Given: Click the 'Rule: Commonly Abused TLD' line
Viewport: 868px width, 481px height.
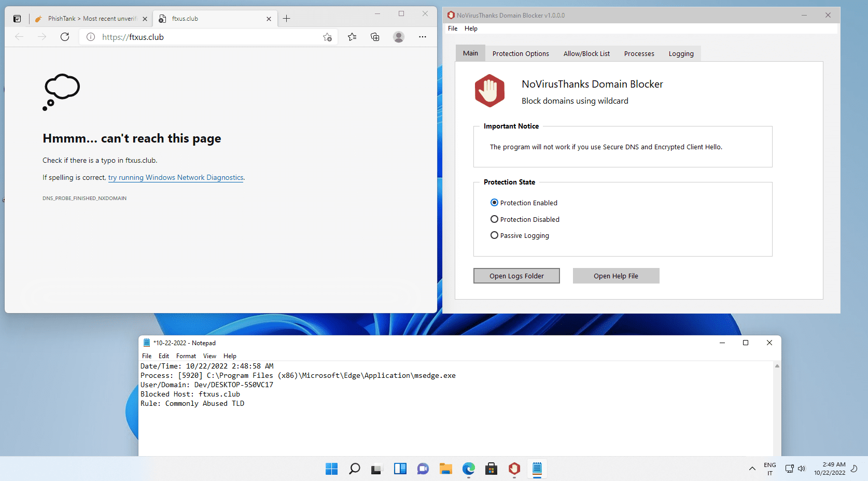Looking at the screenshot, I should tap(192, 403).
